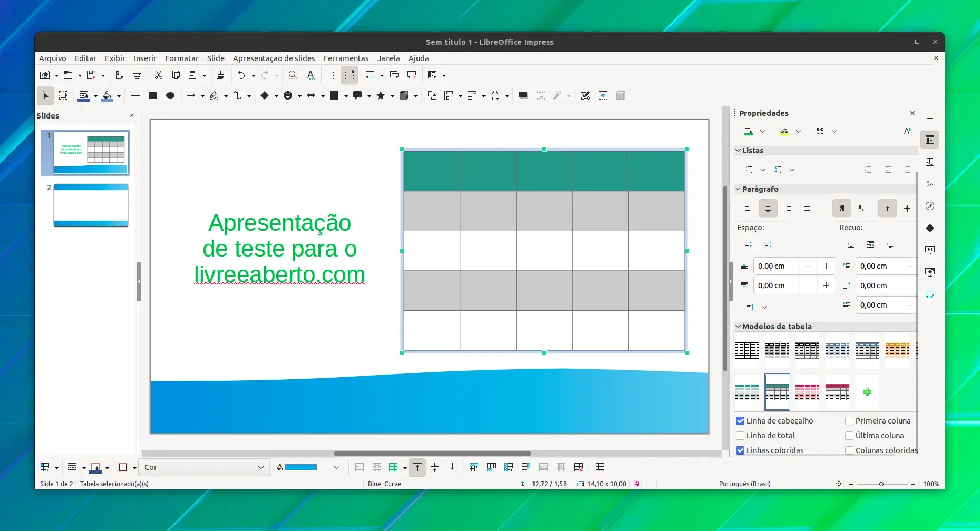Open the Editar menu
The height and width of the screenshot is (531, 980).
(x=85, y=58)
